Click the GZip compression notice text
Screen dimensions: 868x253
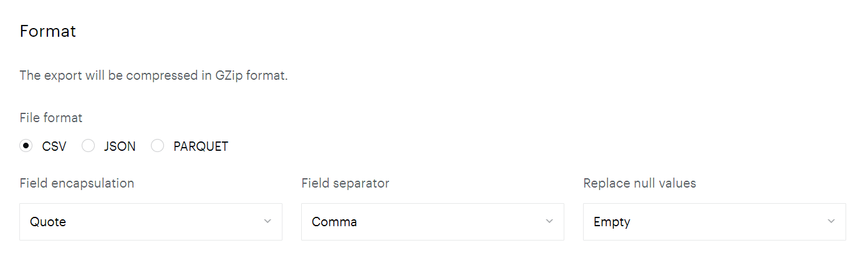153,76
